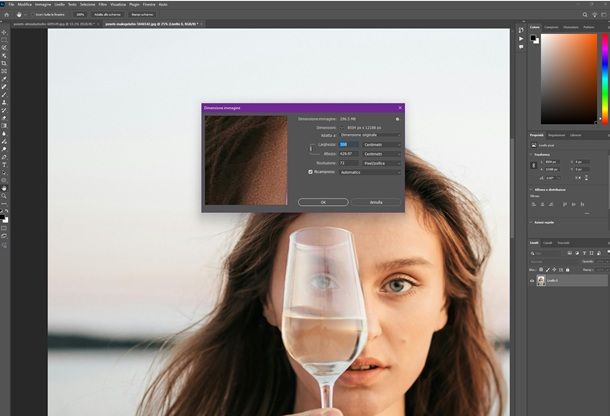Filter layers by type (T) icon
The height and width of the screenshot is (416, 610).
click(x=584, y=253)
